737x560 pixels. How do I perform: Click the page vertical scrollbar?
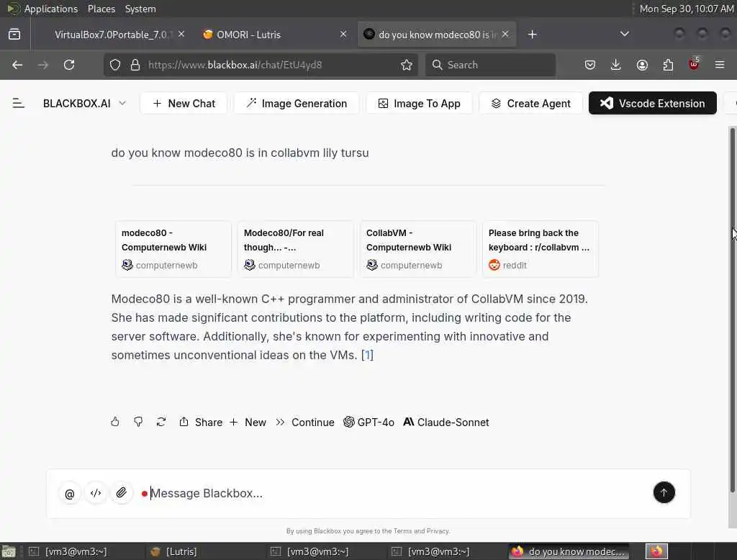(732, 310)
